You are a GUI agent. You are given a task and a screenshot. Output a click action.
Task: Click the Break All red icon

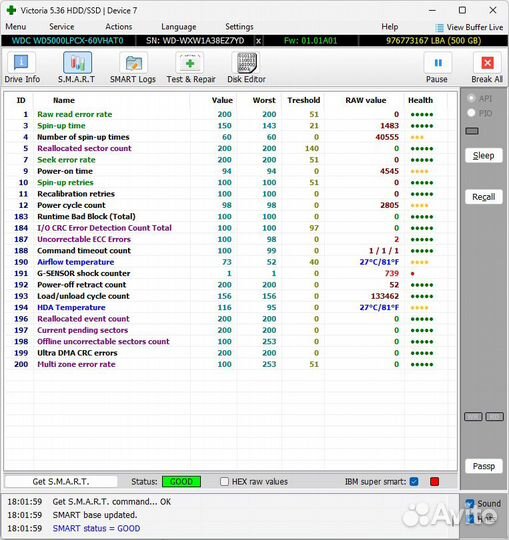487,68
